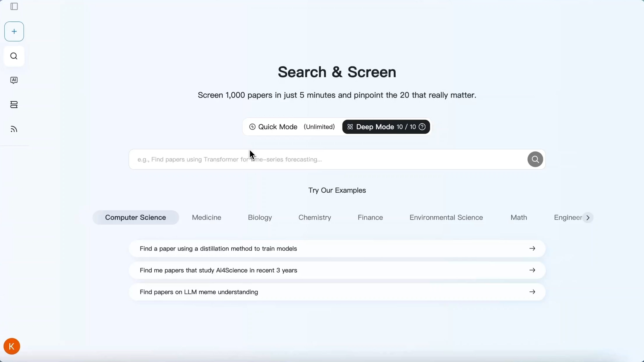Click the Deep Mode help question icon
This screenshot has height=362, width=644.
point(422,127)
